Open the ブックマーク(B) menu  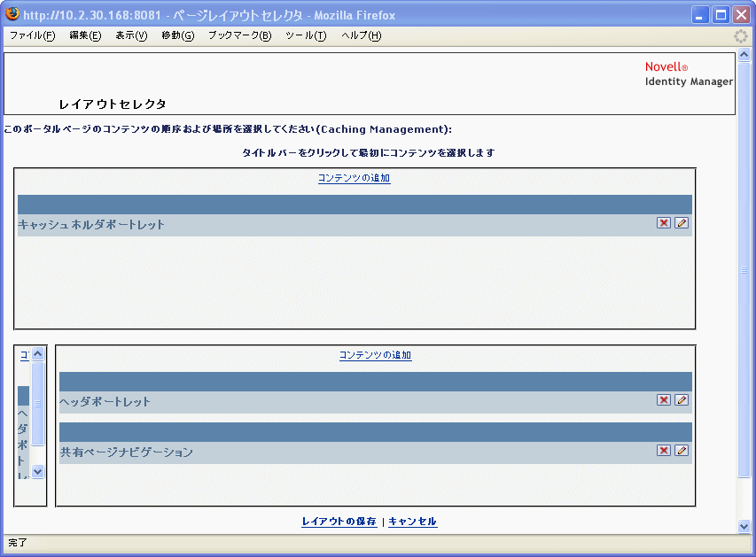coord(239,35)
